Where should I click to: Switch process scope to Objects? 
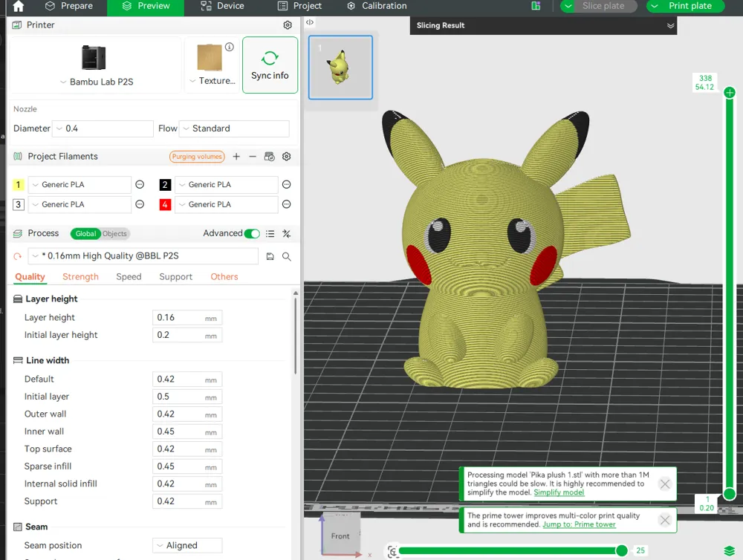pos(114,233)
